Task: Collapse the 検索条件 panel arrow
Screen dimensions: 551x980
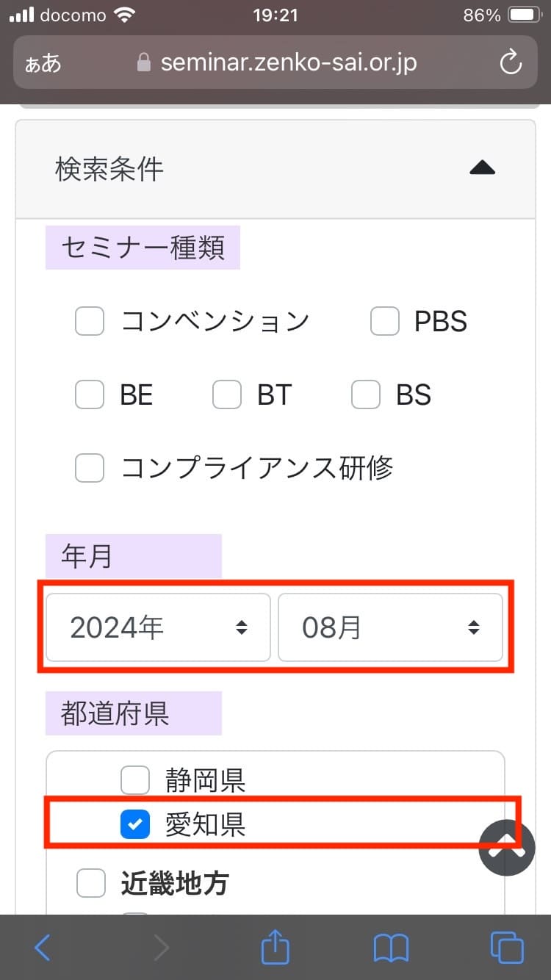Action: 482,169
